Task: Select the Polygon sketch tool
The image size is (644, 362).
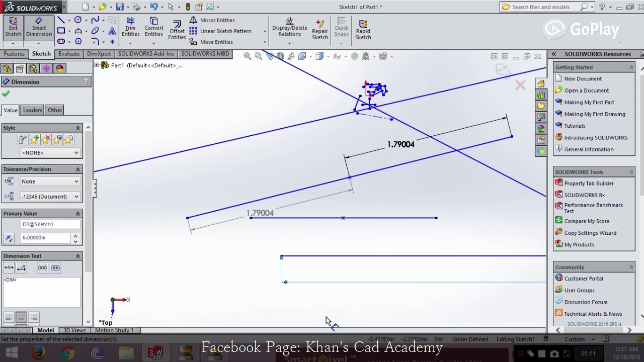Action: pos(78,42)
